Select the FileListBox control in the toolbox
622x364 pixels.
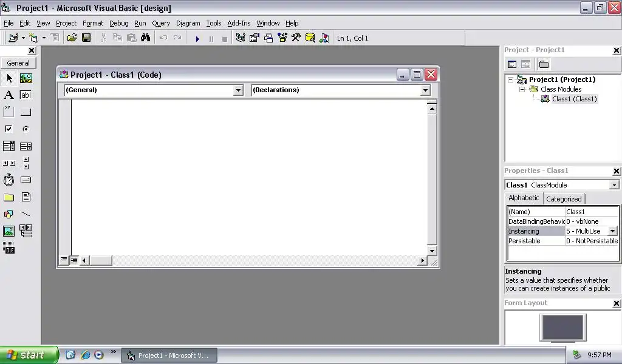(26, 197)
